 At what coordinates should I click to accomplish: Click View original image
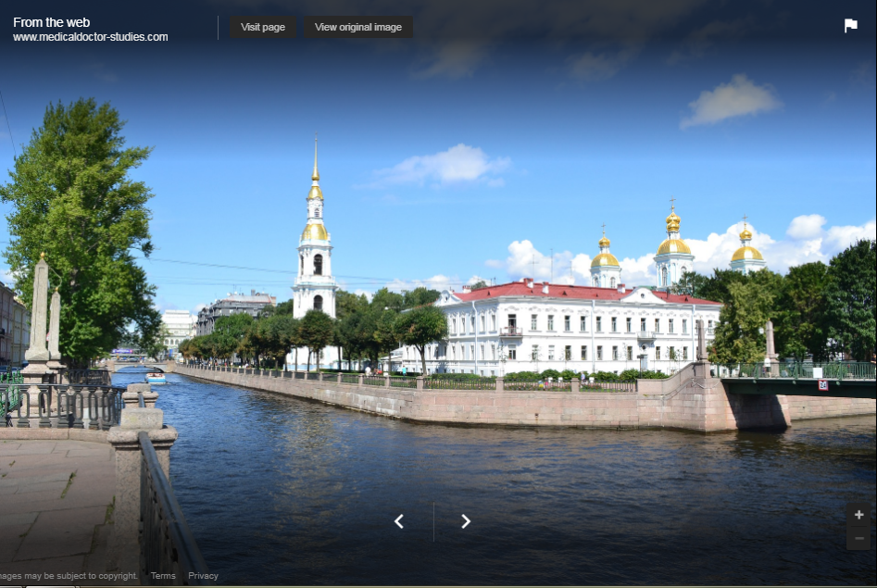(358, 27)
